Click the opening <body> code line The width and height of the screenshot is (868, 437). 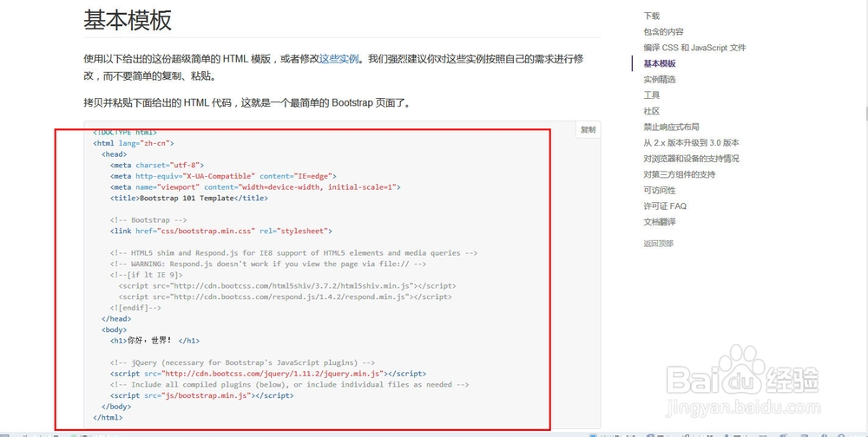point(115,329)
